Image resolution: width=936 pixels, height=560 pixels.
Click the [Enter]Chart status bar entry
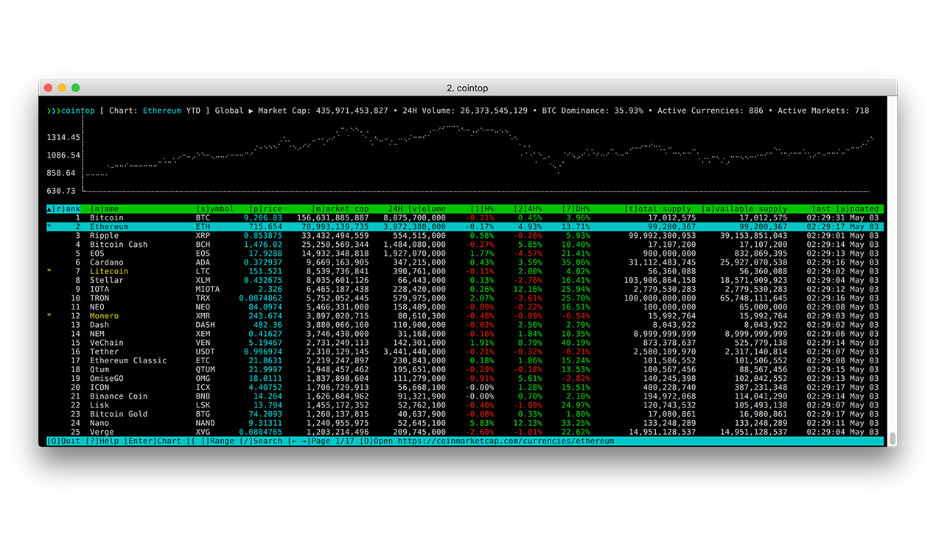click(153, 441)
